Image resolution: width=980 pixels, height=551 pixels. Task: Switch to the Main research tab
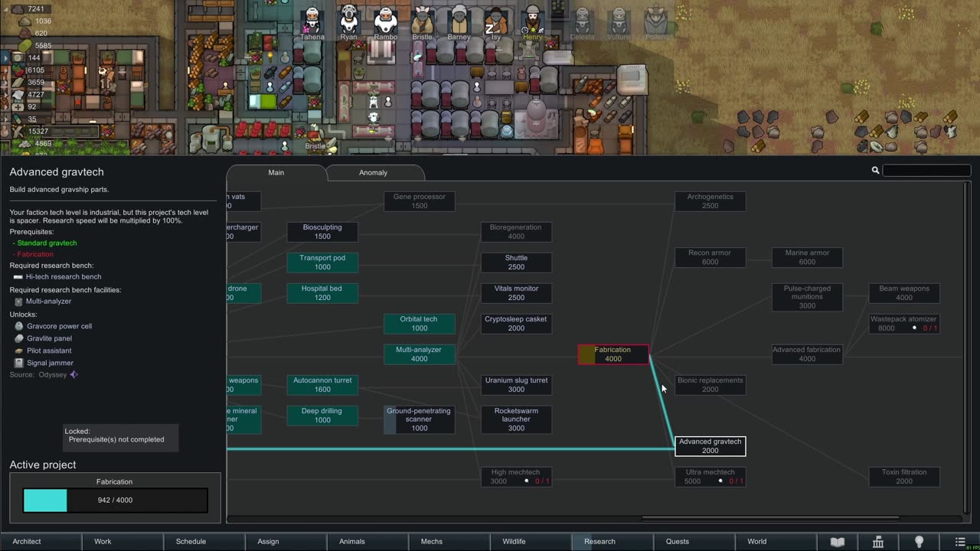tap(276, 173)
